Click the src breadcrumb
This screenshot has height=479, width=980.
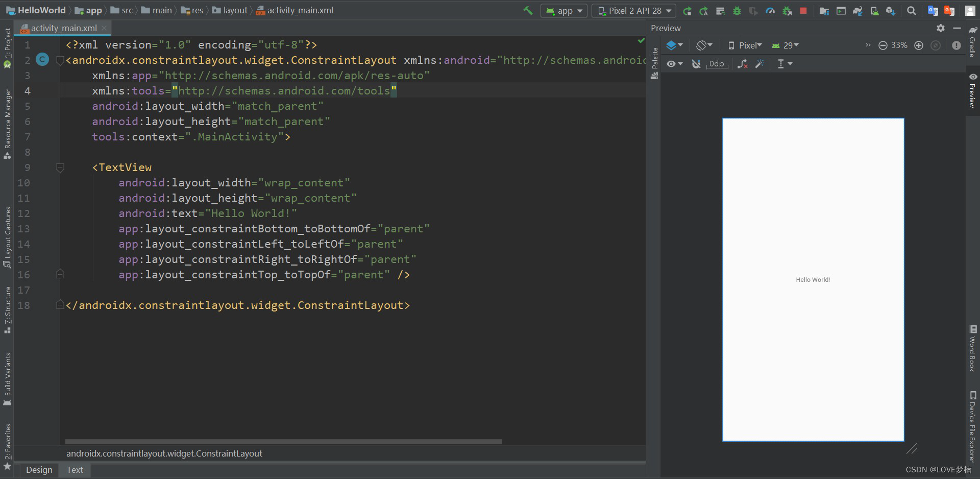click(121, 10)
